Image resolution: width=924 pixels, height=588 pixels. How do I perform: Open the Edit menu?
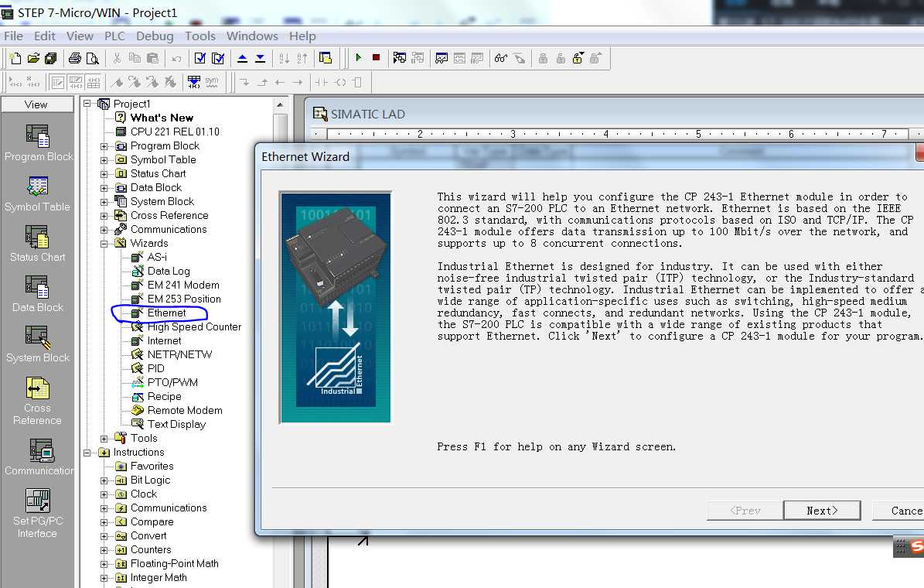(x=45, y=36)
